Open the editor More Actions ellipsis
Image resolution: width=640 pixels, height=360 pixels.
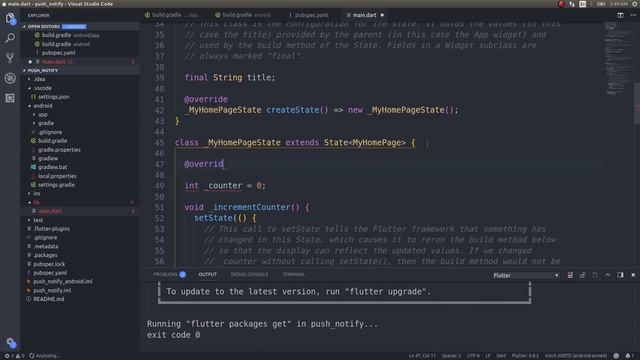[x=633, y=15]
